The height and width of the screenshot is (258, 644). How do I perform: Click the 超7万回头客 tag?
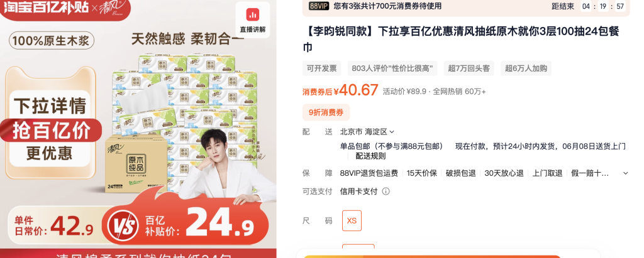click(469, 68)
